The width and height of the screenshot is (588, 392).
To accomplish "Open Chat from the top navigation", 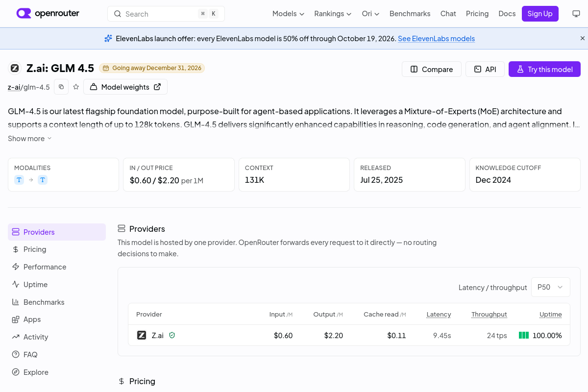I will (x=448, y=14).
